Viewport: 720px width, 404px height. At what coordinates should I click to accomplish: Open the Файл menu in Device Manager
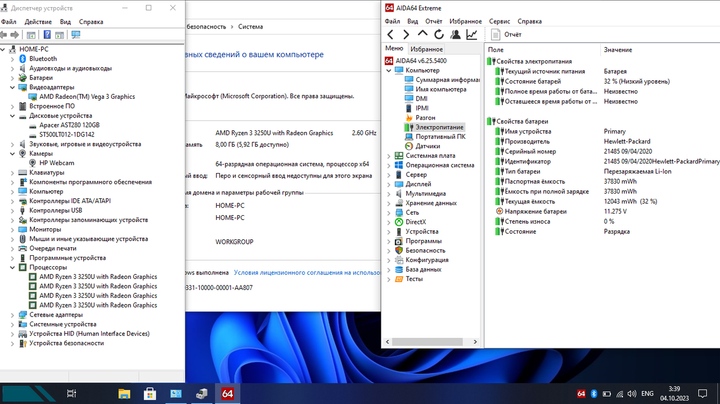pos(8,22)
